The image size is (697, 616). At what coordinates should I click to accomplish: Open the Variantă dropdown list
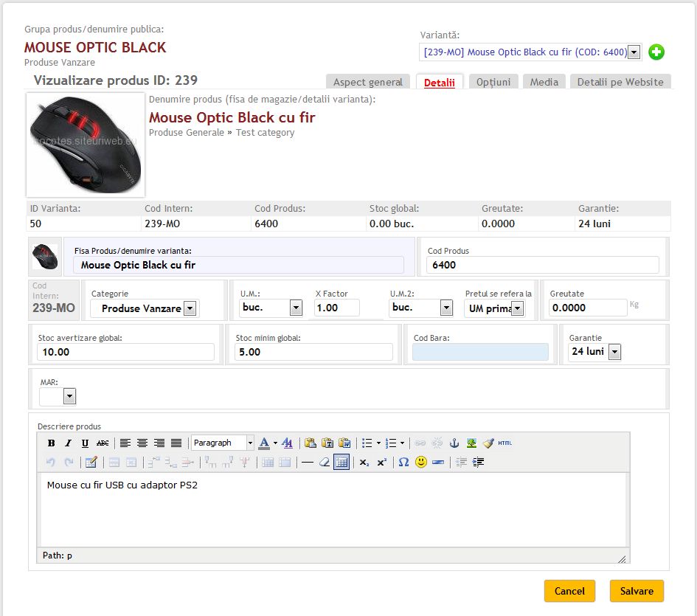[x=633, y=52]
